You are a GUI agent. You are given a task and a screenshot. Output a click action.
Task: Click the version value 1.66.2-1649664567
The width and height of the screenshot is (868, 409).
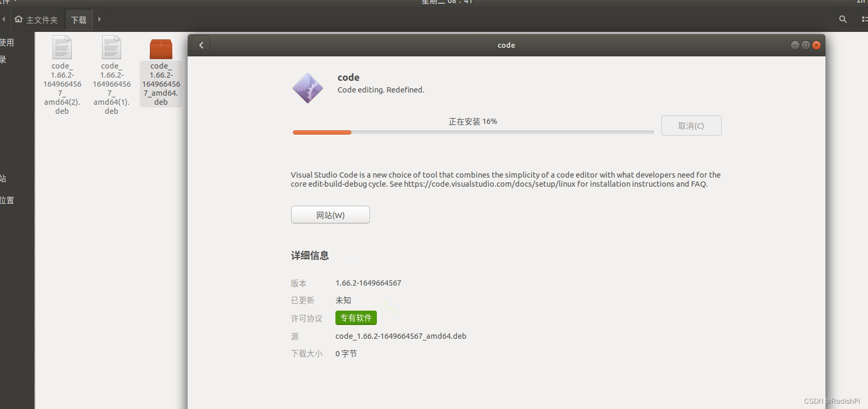coord(368,283)
